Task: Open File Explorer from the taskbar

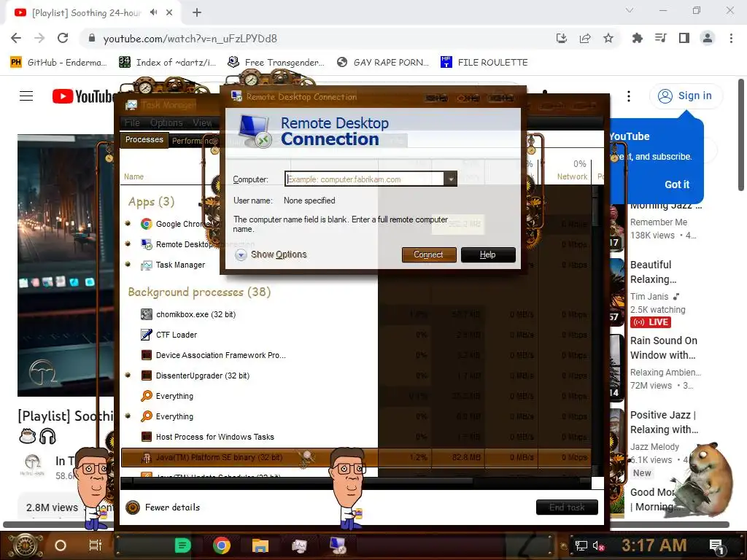Action: (260, 545)
